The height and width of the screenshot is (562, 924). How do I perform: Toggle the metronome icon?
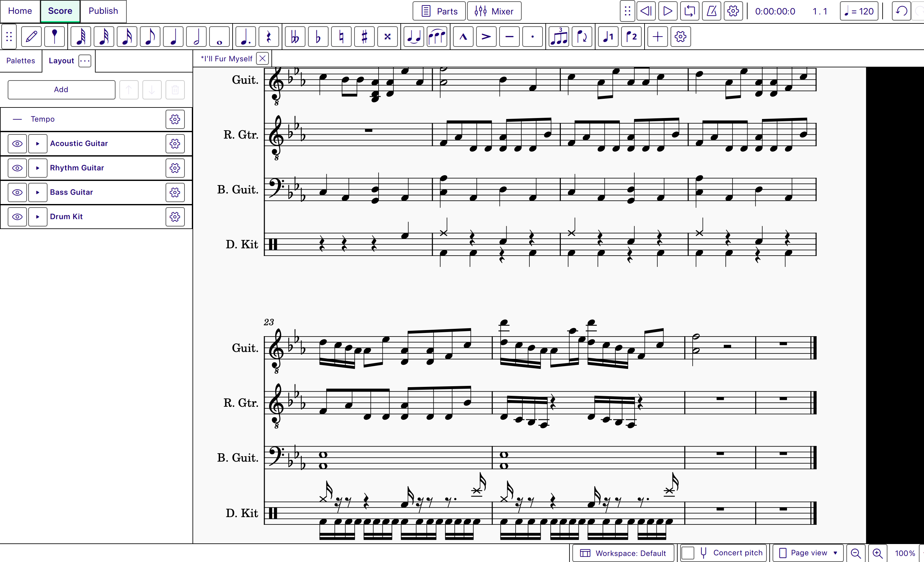[711, 11]
